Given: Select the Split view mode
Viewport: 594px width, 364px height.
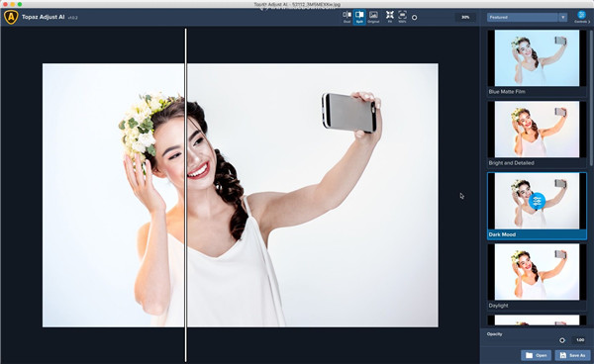Looking at the screenshot, I should [359, 17].
